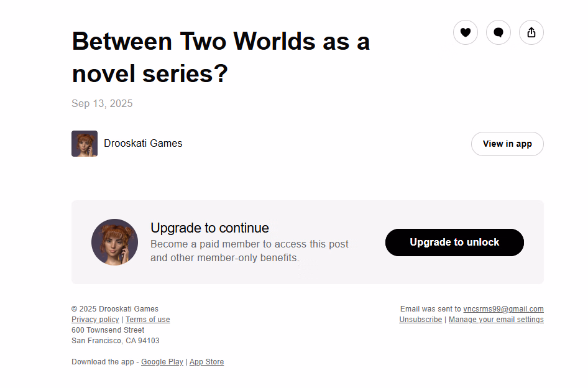Click the post title about the novel series
This screenshot has width=588, height=388.
pyautogui.click(x=221, y=57)
